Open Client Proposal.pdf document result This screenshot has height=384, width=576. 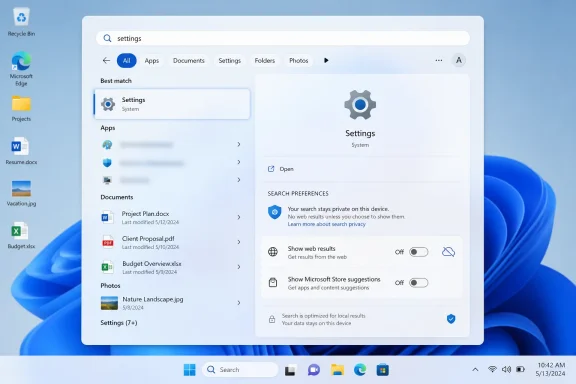coord(172,242)
